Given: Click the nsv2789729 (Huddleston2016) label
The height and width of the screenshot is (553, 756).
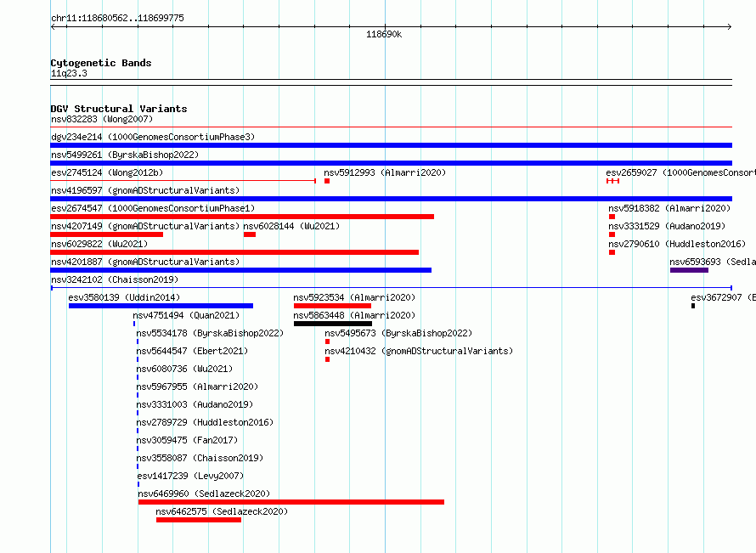Looking at the screenshot, I should (205, 422).
